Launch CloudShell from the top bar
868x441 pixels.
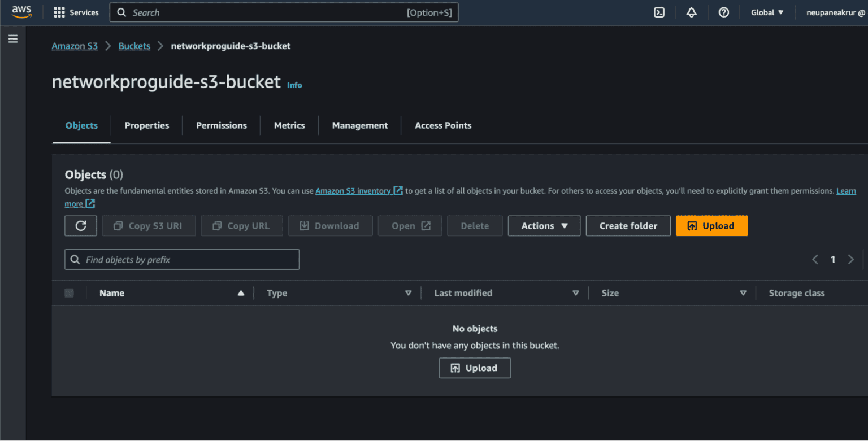tap(659, 12)
